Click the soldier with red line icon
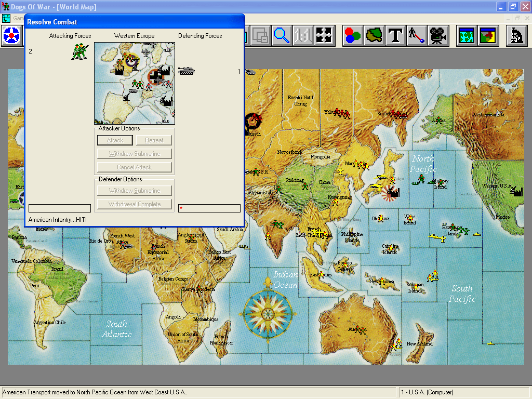The image size is (532, 399). (x=417, y=36)
